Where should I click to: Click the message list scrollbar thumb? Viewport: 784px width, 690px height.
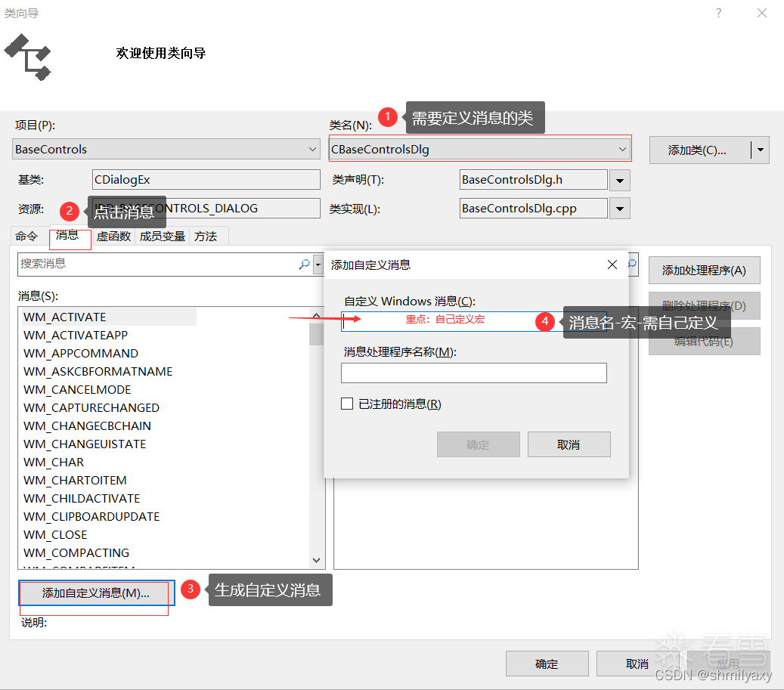tap(316, 334)
